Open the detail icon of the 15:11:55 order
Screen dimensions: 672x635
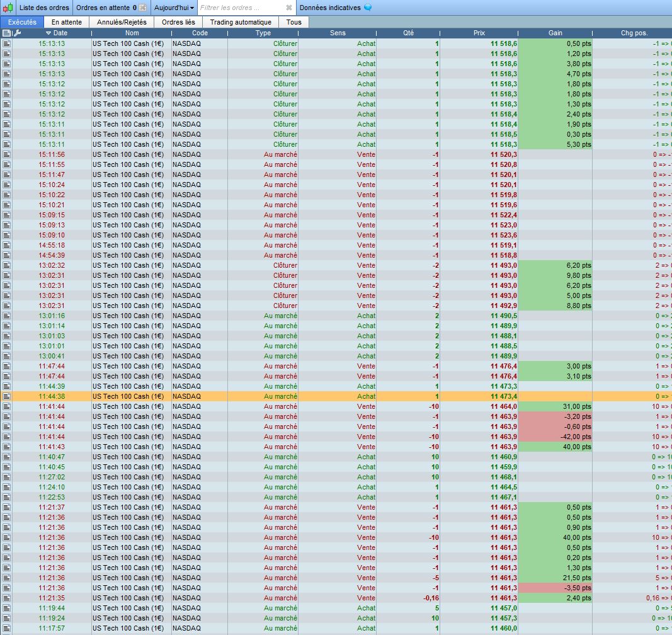[x=6, y=164]
